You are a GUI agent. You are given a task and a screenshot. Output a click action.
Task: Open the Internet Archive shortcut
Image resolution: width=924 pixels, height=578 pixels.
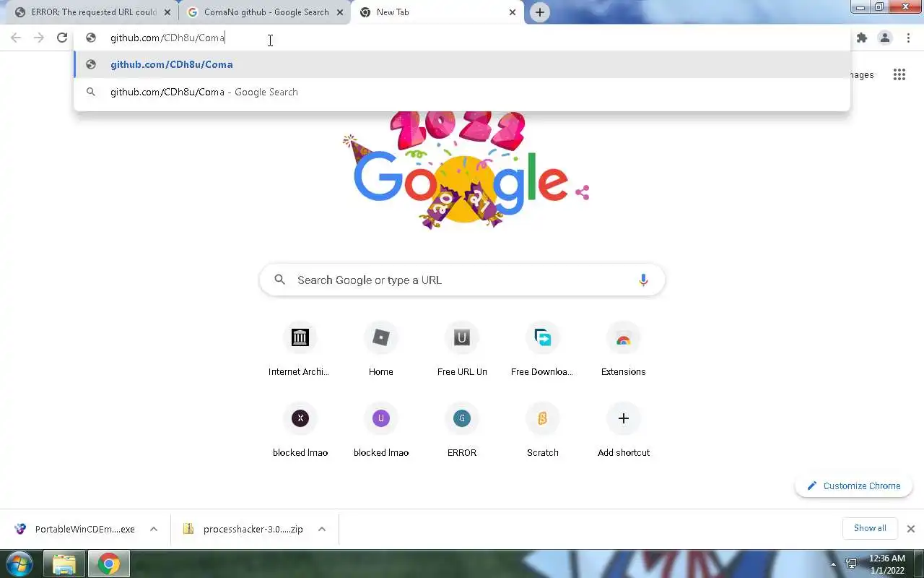click(300, 350)
